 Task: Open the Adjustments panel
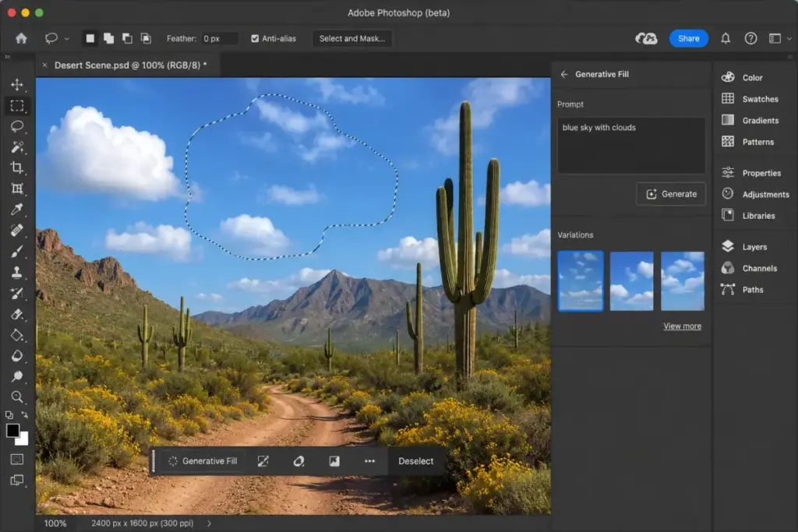755,194
